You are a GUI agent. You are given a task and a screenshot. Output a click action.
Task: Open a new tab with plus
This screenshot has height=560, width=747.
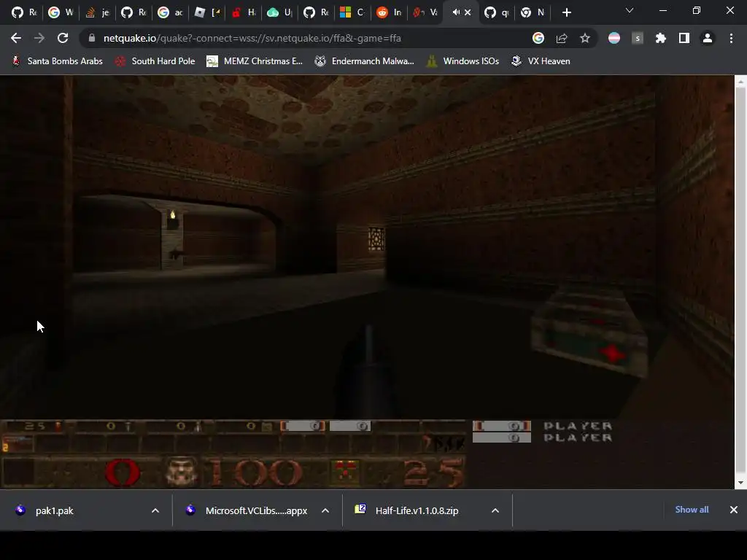(x=566, y=12)
